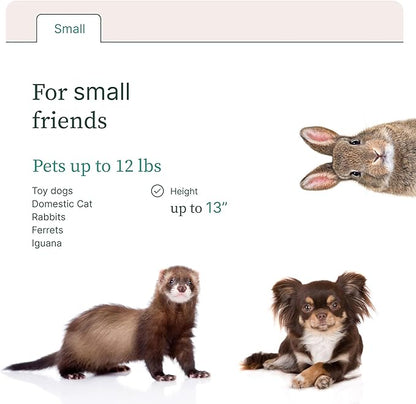Click the Height checkmark icon
The image size is (416, 404).
(x=157, y=191)
